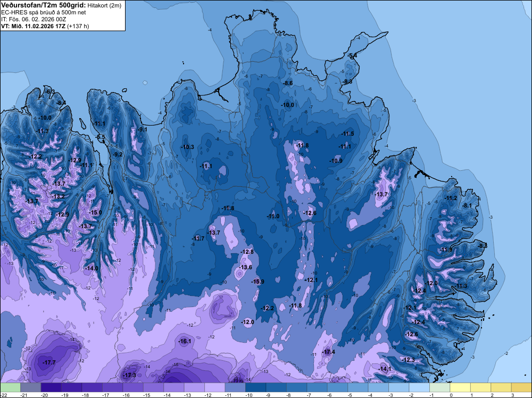The height and width of the screenshot is (398, 532).
Task: Click the -9.2 temperature label
Action: click(x=118, y=154)
